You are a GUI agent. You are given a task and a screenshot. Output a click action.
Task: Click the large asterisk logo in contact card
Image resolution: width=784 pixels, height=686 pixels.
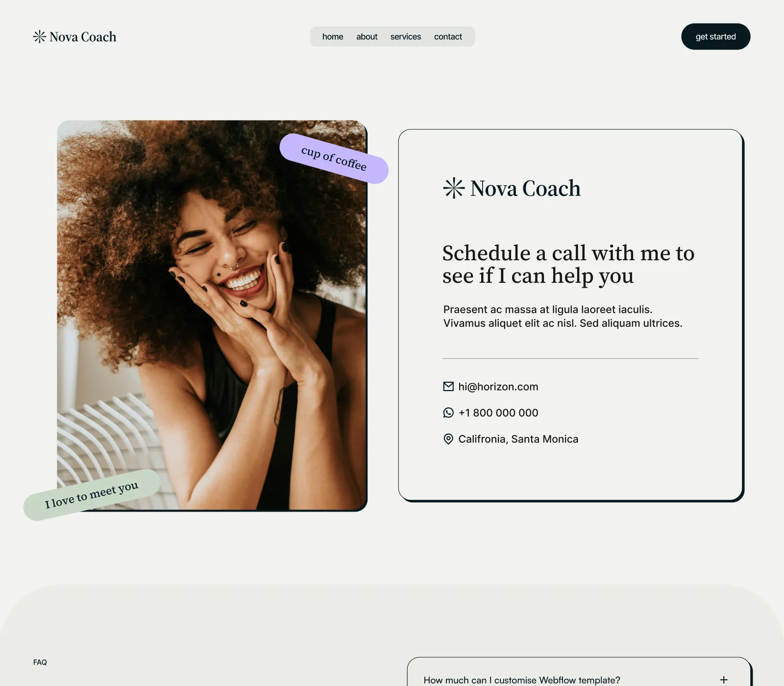tap(454, 188)
